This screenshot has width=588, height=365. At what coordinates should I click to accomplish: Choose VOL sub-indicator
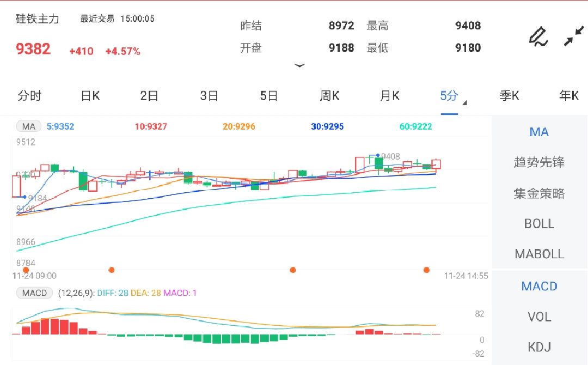tap(539, 317)
